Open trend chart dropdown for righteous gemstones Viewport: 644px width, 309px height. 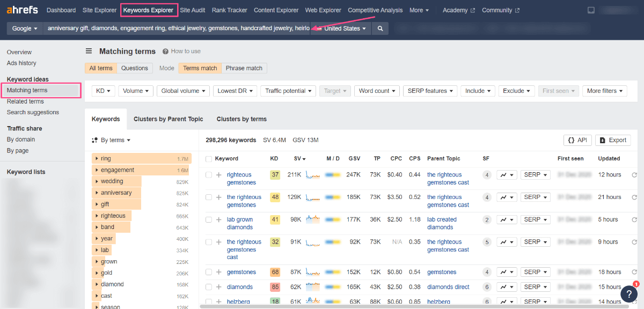507,175
